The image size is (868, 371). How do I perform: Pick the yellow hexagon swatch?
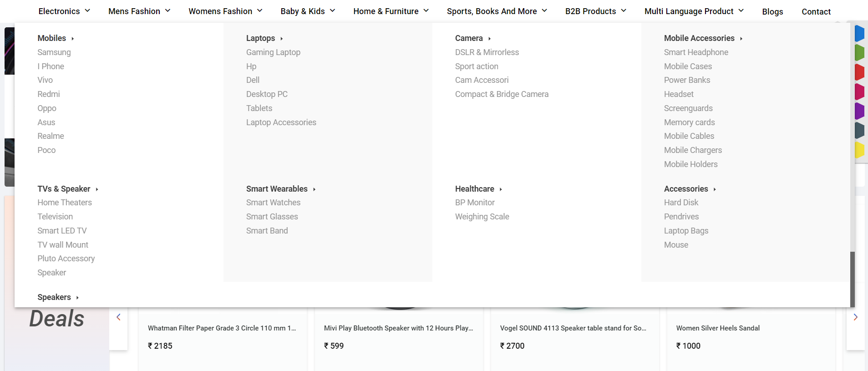[x=859, y=150]
